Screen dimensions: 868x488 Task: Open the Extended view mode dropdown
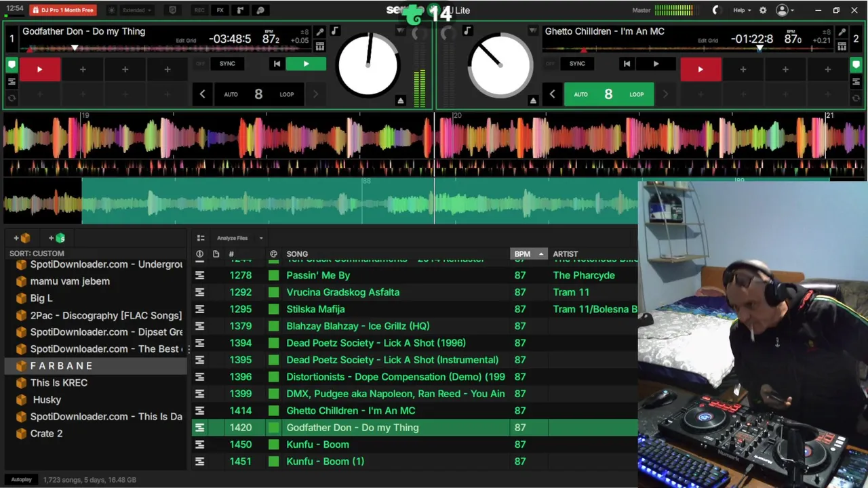(x=137, y=10)
